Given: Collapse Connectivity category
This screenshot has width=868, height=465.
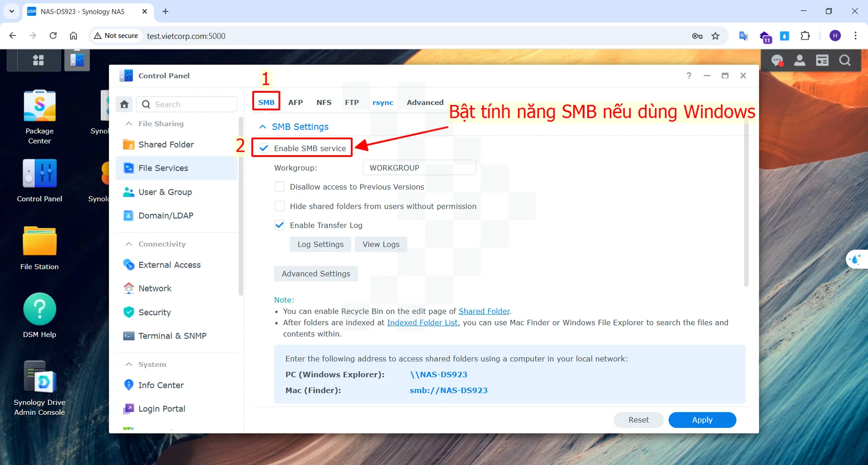Looking at the screenshot, I should click(129, 244).
